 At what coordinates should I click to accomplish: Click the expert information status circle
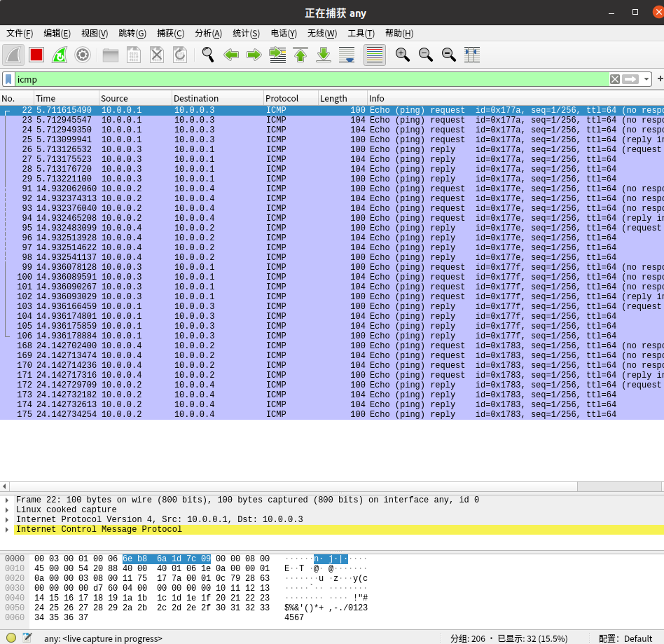click(x=11, y=638)
